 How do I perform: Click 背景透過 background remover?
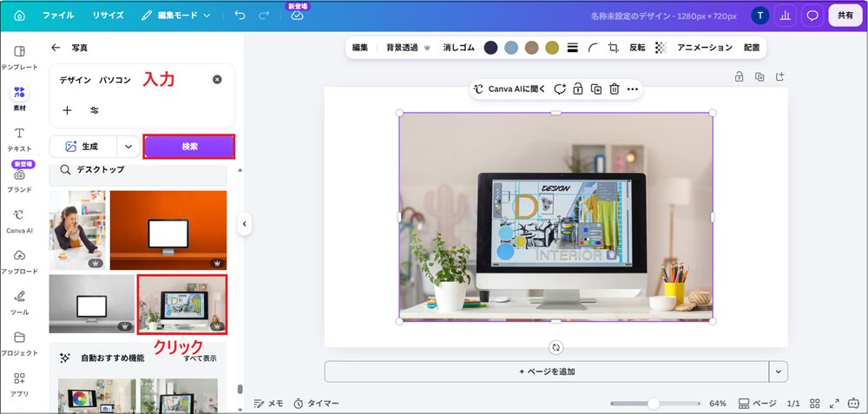coord(408,48)
